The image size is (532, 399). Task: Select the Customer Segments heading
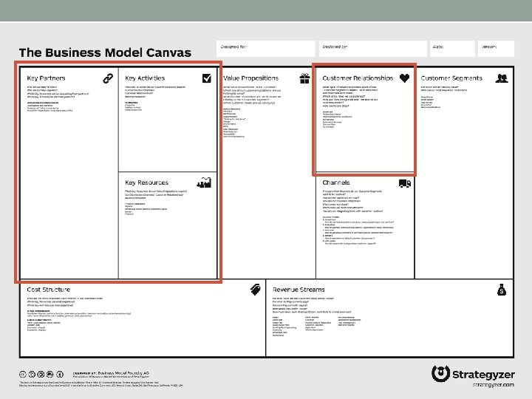[451, 78]
